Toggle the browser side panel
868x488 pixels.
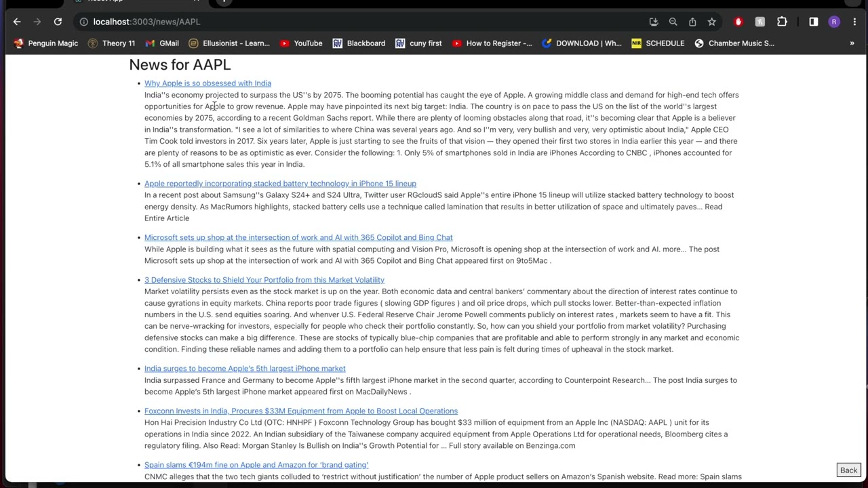coord(814,22)
